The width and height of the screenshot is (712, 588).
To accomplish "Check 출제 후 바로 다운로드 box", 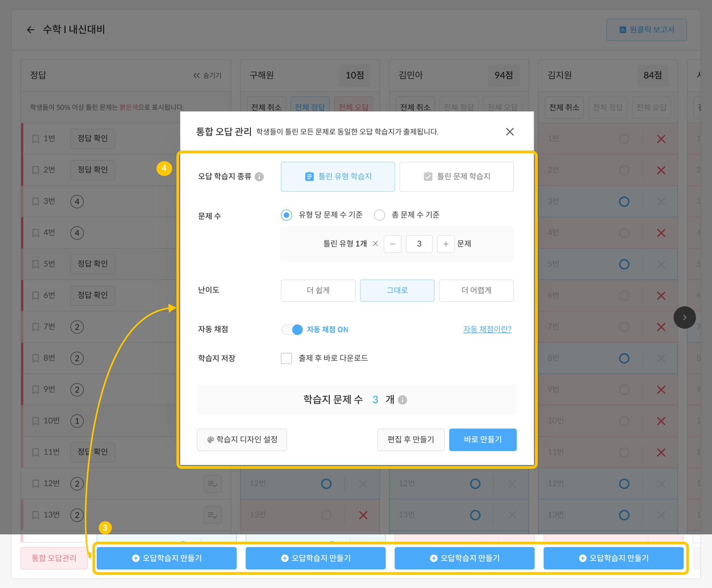I will (x=286, y=358).
